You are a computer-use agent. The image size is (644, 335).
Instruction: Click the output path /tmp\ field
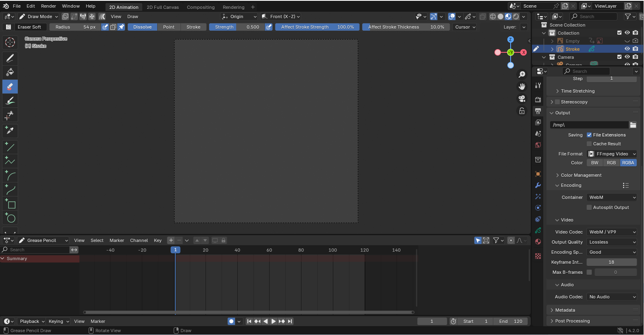pos(589,125)
